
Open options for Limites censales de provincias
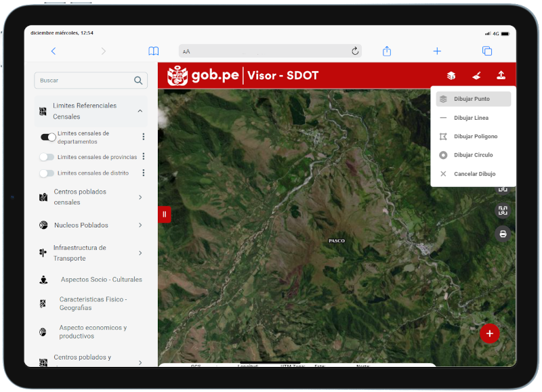pyautogui.click(x=144, y=156)
